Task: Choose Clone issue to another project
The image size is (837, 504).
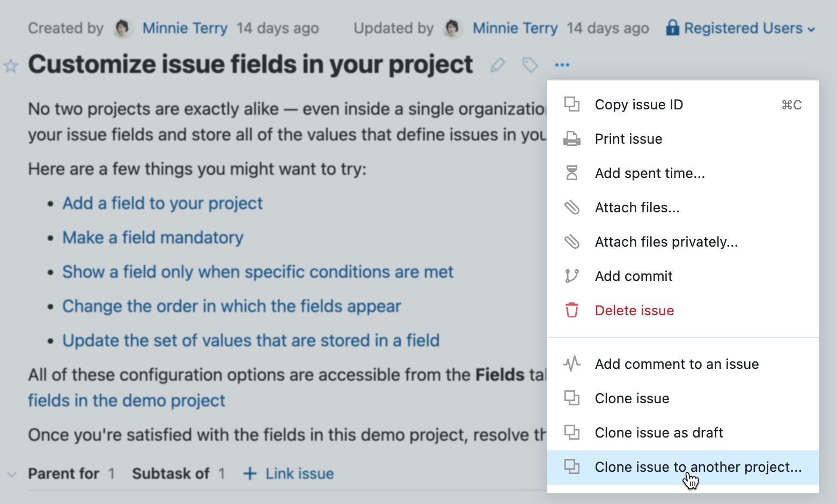Action: tap(697, 467)
